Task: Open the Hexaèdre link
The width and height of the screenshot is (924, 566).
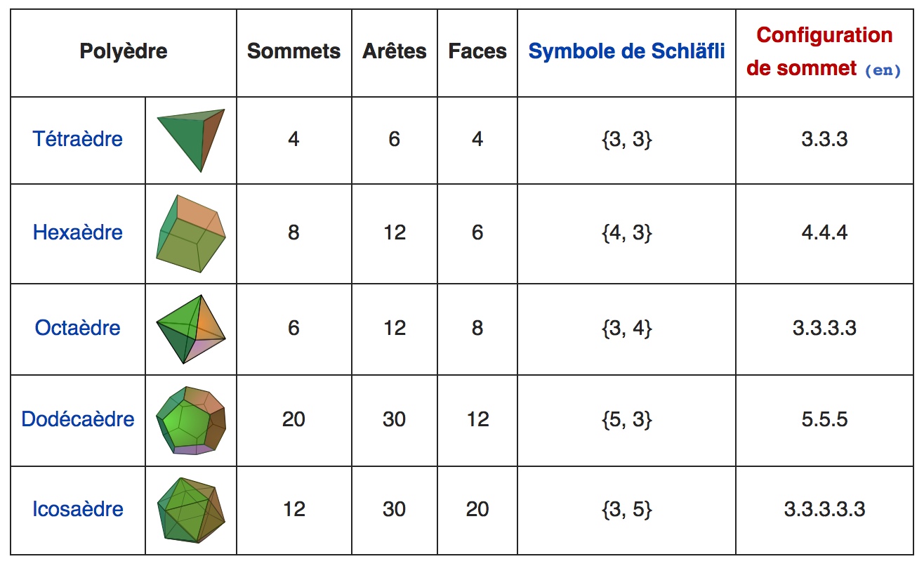Action: [77, 232]
